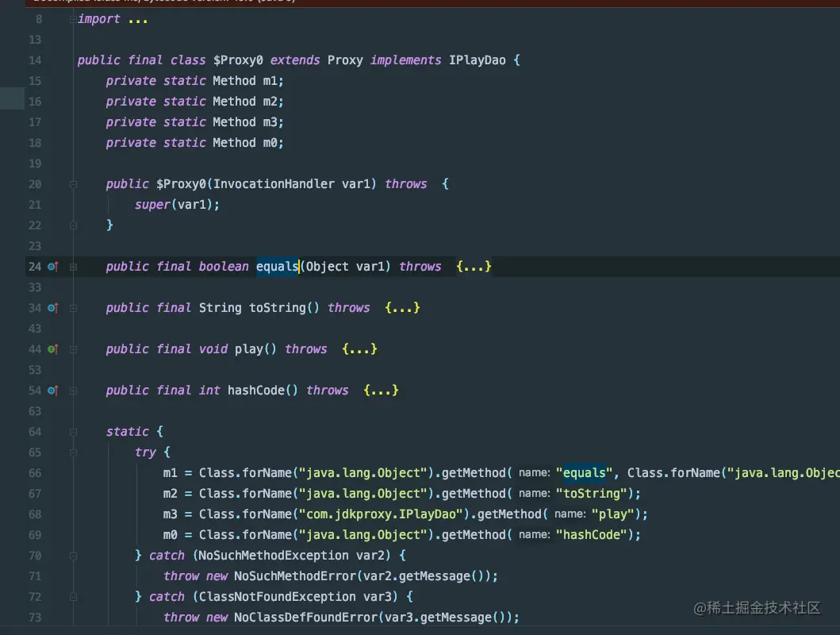Click the class name $Proxy0 in the class declaration

(238, 60)
